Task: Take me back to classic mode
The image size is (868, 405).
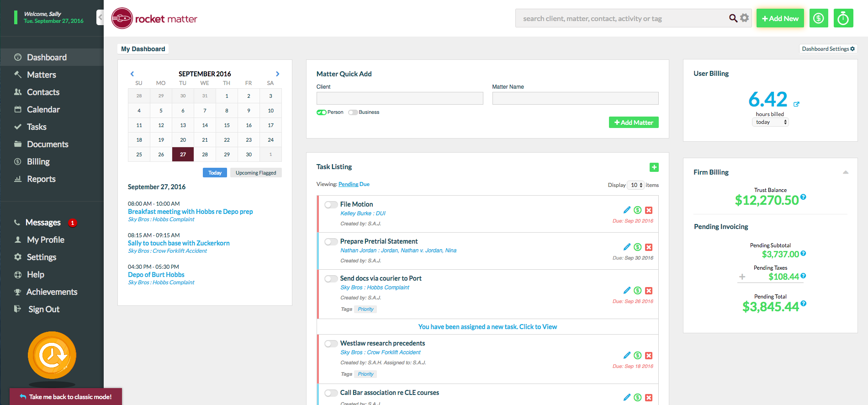Action: [66, 397]
